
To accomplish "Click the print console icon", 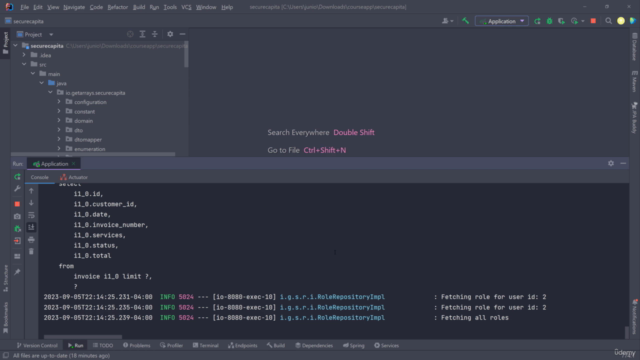I will pos(31,240).
